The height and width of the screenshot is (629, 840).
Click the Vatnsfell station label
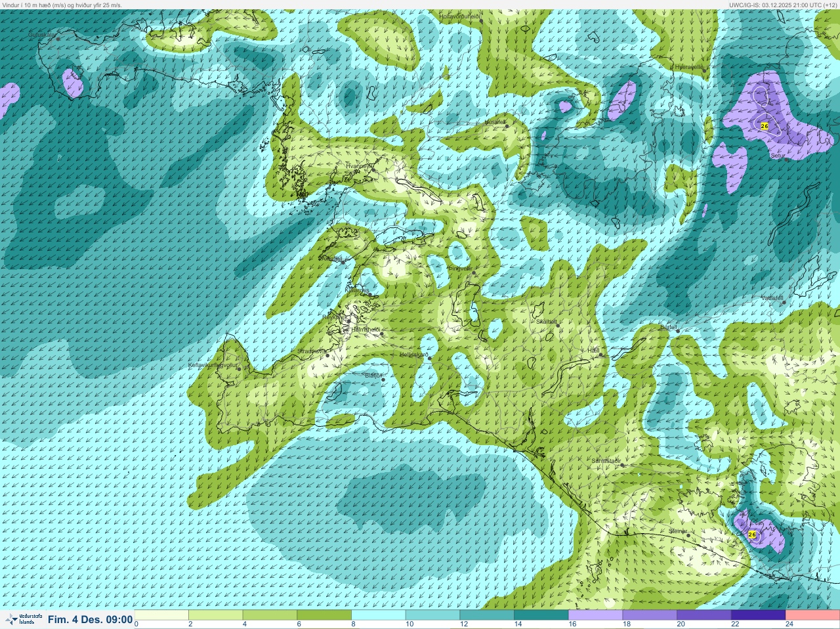pos(772,298)
